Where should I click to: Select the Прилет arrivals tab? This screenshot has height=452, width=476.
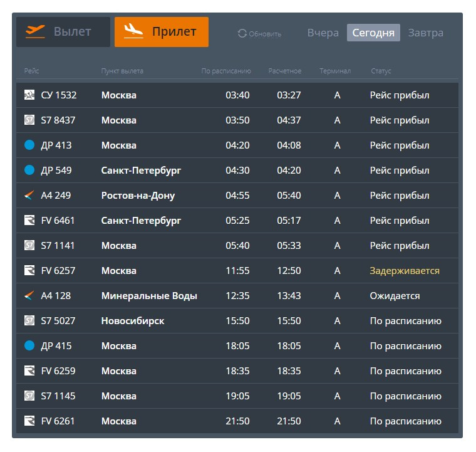tap(162, 32)
